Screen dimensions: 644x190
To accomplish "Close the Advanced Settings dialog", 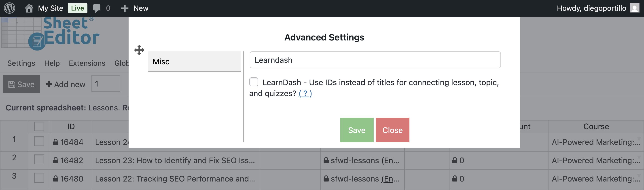I will coord(392,130).
